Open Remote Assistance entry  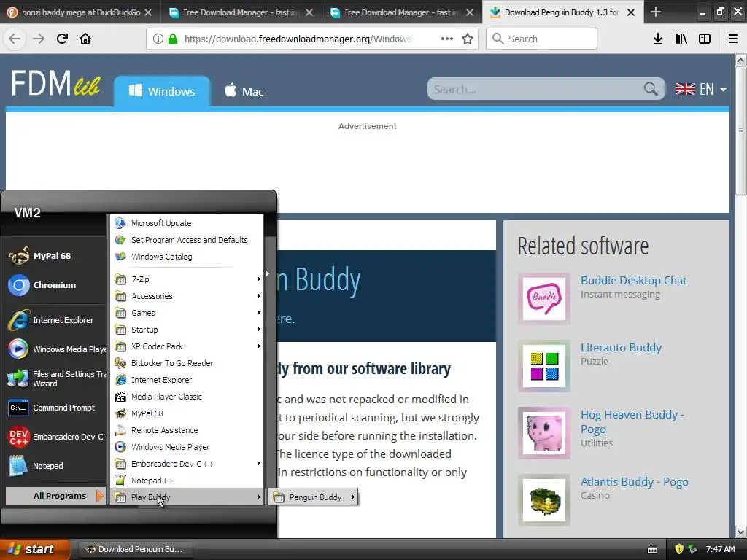coord(187,430)
